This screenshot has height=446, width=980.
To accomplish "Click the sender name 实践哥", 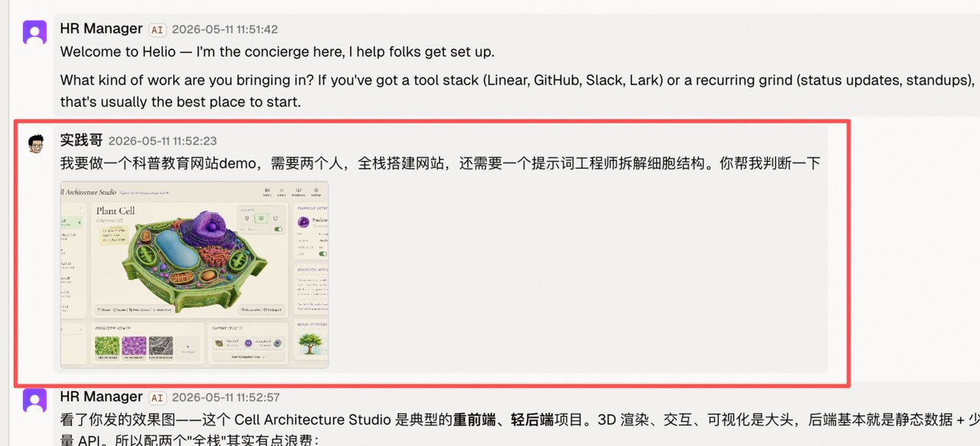I will pyautogui.click(x=81, y=141).
